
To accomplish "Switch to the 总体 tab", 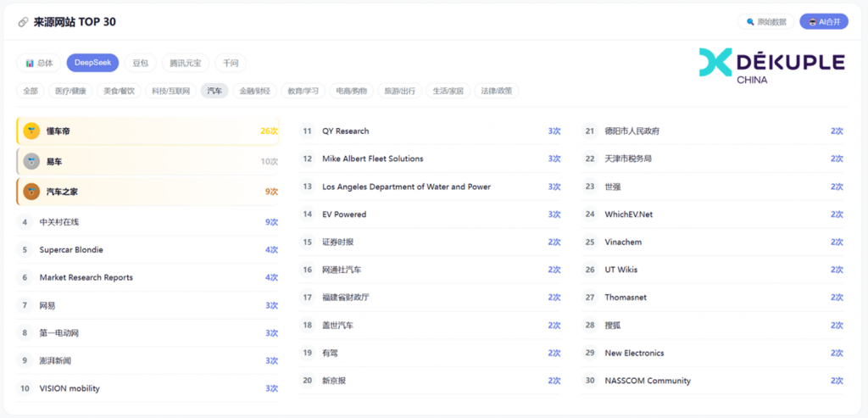I will pos(39,63).
